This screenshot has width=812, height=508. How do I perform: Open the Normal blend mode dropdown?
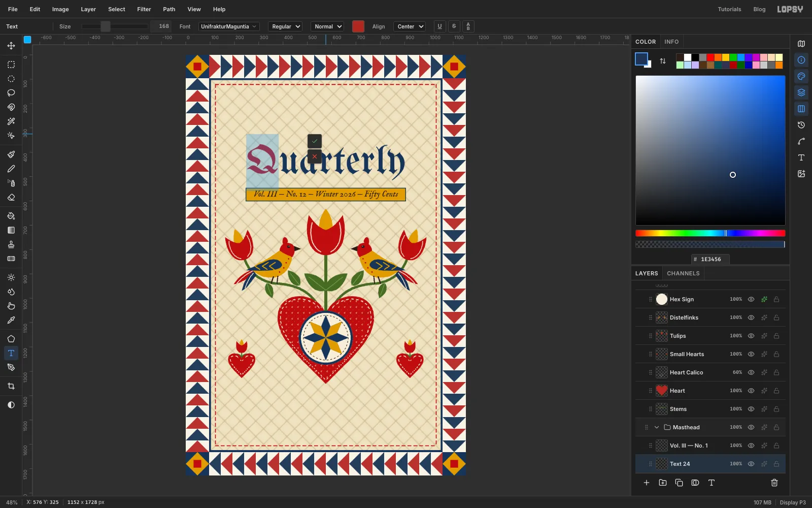point(327,26)
